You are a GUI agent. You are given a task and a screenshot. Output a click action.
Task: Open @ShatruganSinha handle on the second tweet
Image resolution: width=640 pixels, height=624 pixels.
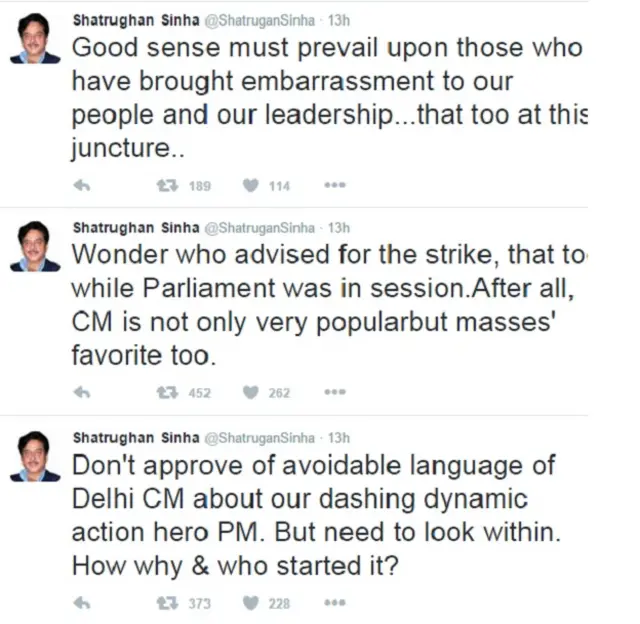pos(260,228)
